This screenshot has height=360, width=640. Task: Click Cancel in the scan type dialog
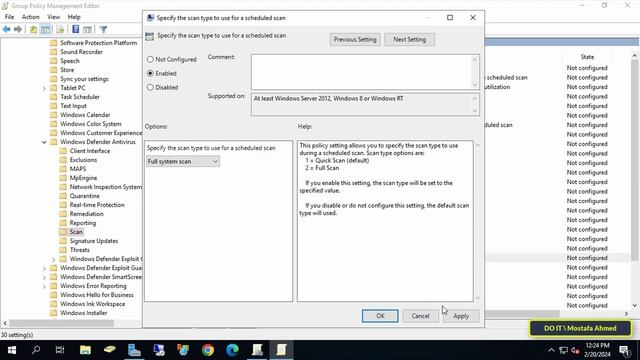(420, 316)
